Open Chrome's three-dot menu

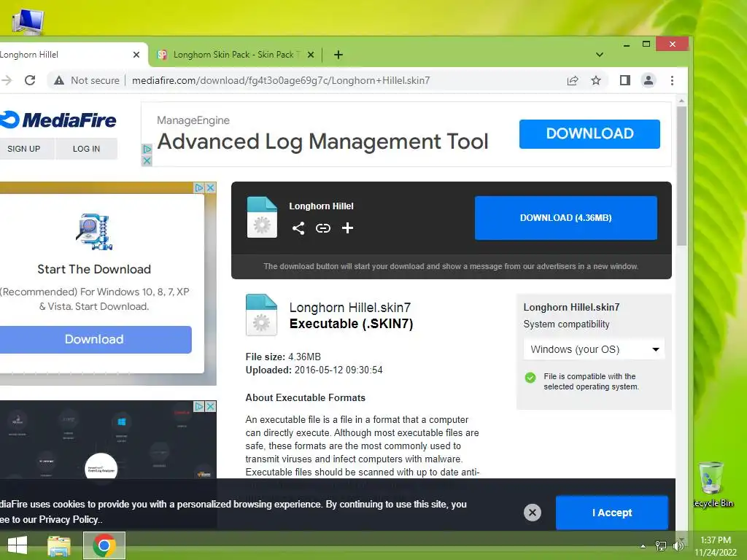tap(672, 80)
